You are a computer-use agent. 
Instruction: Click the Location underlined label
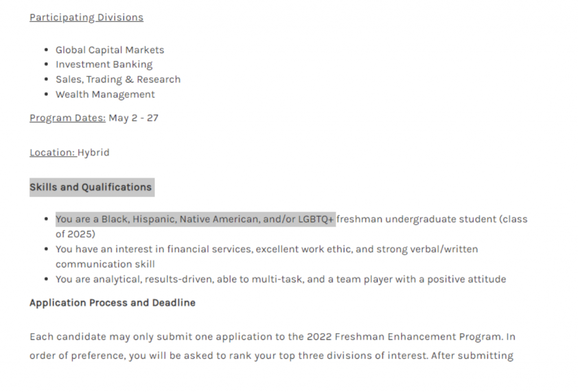[52, 152]
